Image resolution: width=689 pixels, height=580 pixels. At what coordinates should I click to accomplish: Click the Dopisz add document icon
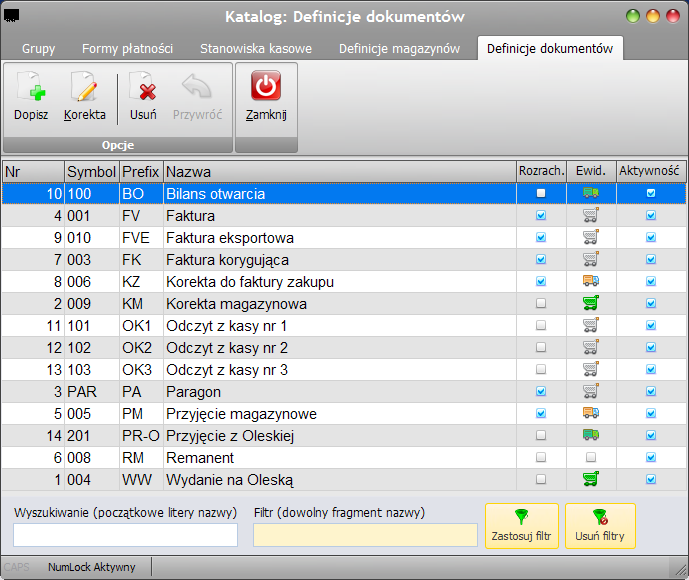(31, 87)
